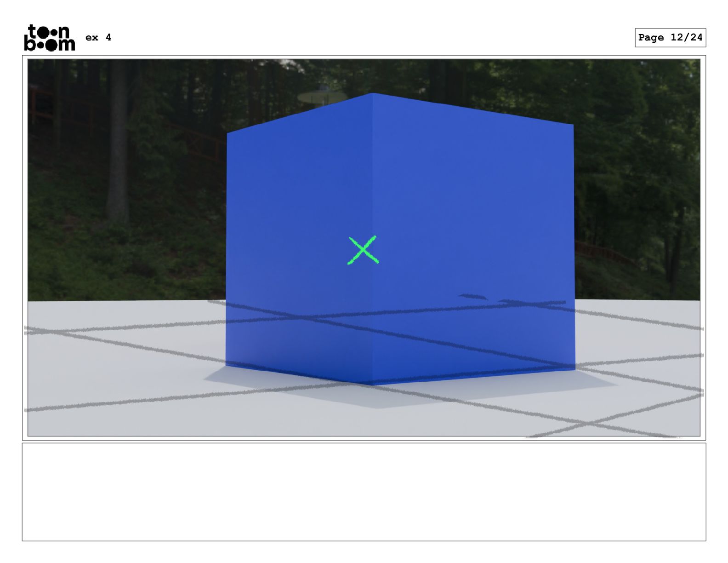The height and width of the screenshot is (563, 728).
Task: Click the Toon Boom logo
Action: [50, 38]
